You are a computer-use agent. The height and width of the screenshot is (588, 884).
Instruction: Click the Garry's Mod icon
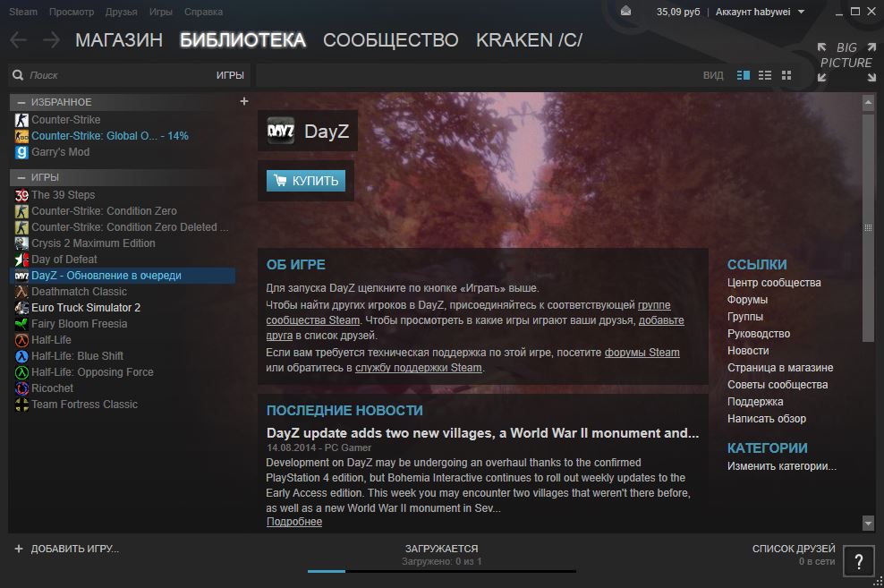(21, 152)
